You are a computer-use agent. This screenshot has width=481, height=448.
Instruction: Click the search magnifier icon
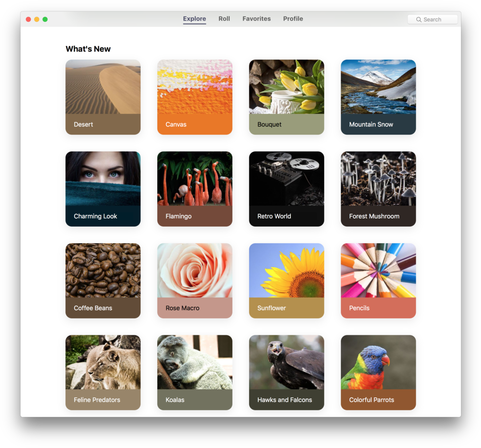coord(419,19)
